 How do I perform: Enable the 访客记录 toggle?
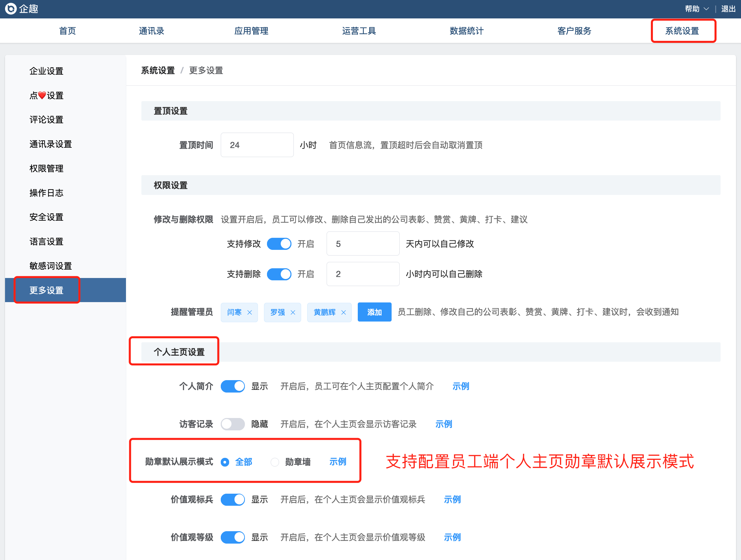click(x=232, y=424)
